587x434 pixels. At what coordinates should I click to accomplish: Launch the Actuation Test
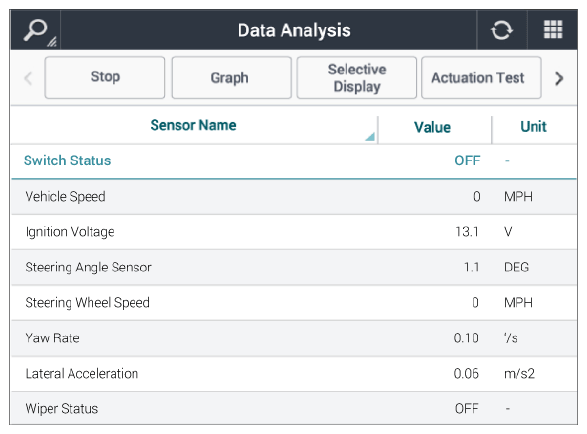pos(481,78)
